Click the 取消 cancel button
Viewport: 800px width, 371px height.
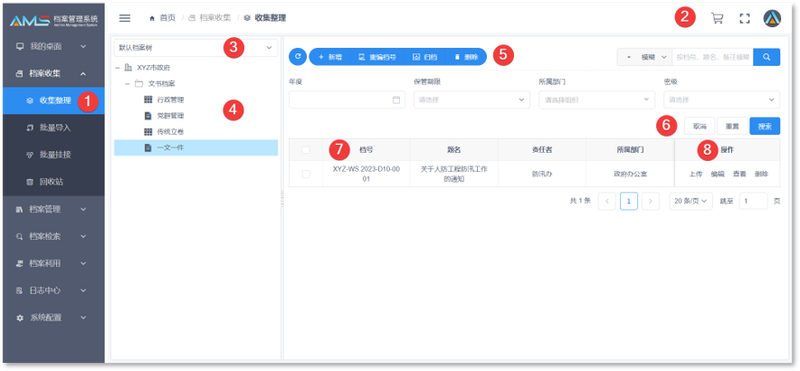click(x=699, y=126)
